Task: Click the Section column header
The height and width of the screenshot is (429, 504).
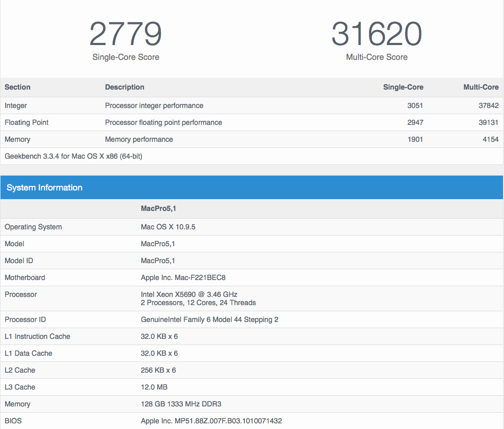Action: coord(17,87)
